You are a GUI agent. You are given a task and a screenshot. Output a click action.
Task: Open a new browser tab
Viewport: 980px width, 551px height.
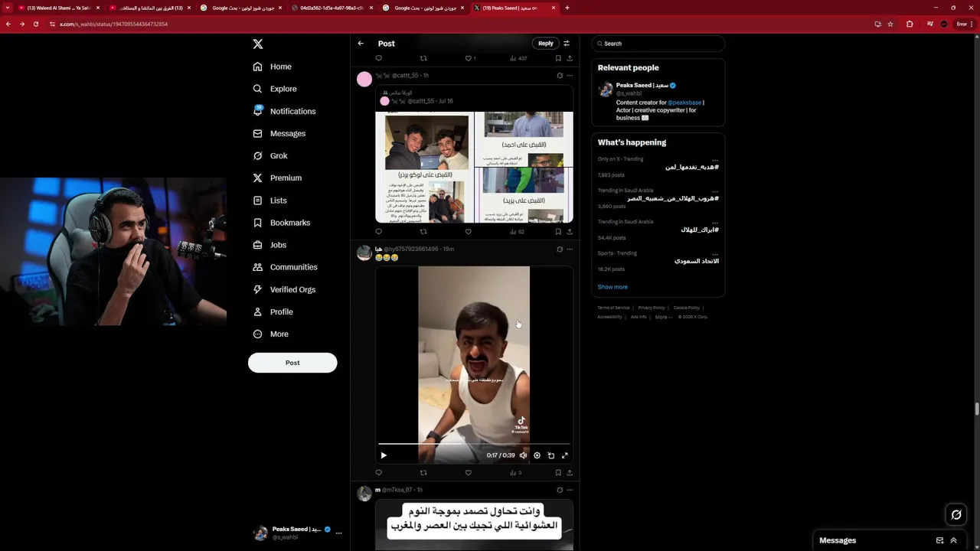tap(567, 8)
